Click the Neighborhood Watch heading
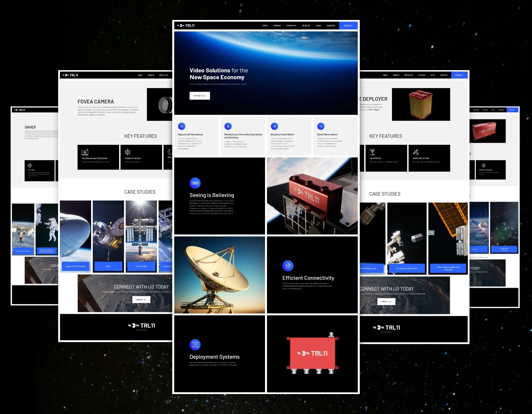This screenshot has height=414, width=532. (x=282, y=135)
